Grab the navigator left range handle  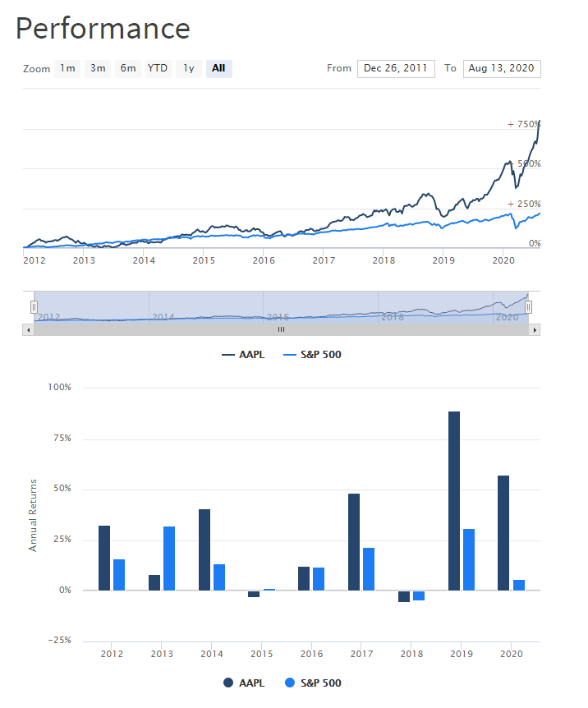tap(34, 307)
